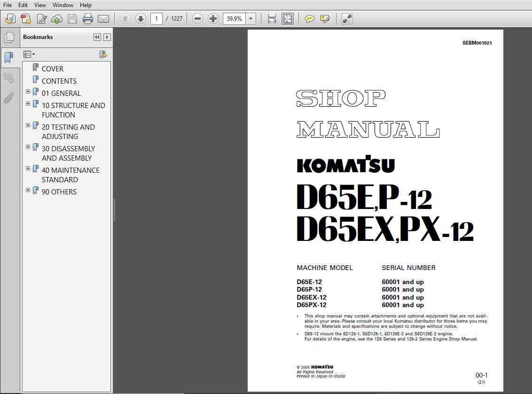The image size is (532, 394).
Task: Select the 20 TESTING AND ADJUSTING bookmark label
Action: pyautogui.click(x=68, y=131)
